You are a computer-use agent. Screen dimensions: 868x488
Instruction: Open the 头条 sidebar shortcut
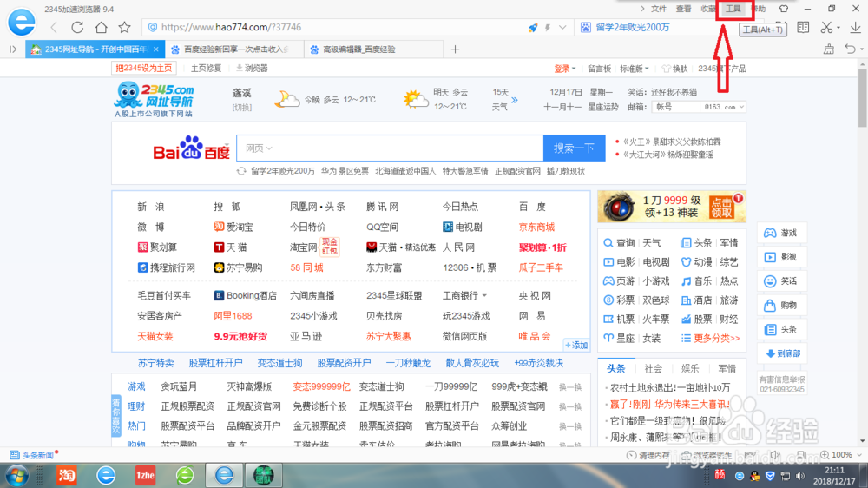pyautogui.click(x=782, y=330)
